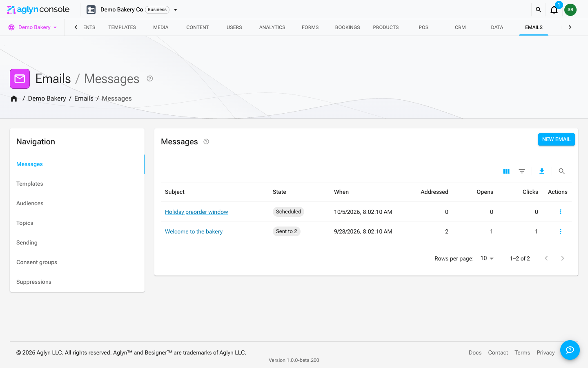
Task: Select Topics in the Navigation panel
Action: coord(77,223)
